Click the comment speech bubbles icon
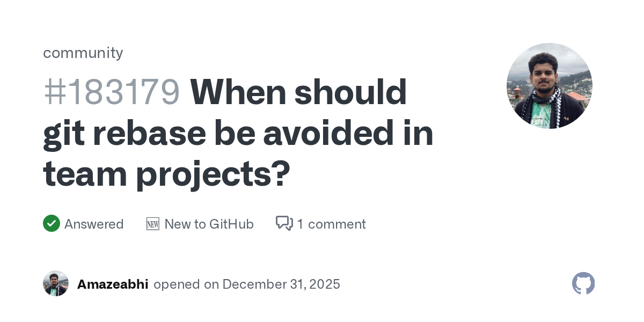 coord(284,223)
